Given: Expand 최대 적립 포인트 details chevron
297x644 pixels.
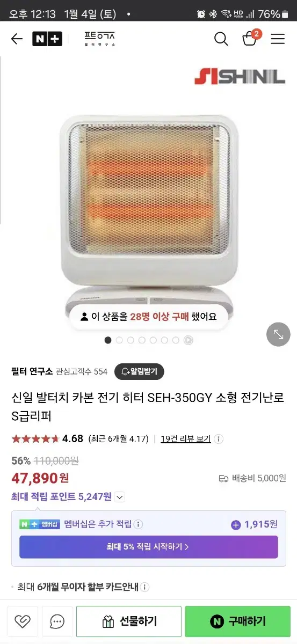Looking at the screenshot, I should 120,497.
